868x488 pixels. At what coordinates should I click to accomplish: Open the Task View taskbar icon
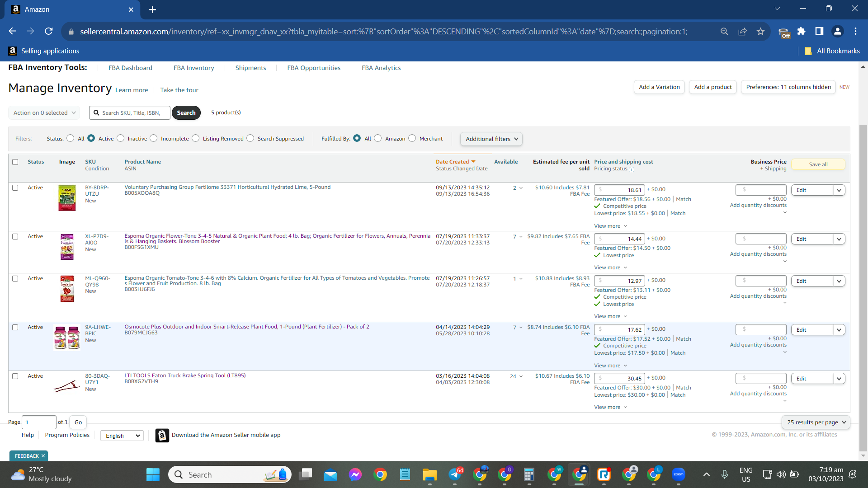pos(306,474)
